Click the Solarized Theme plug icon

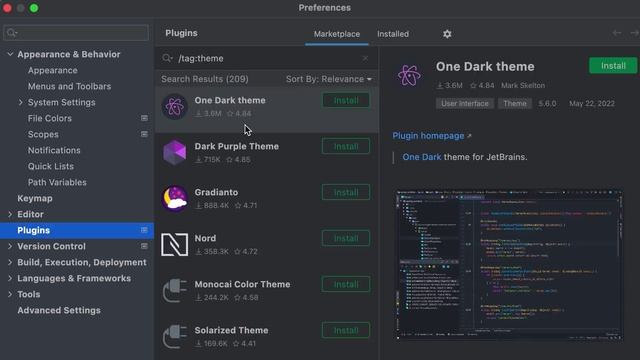175,337
